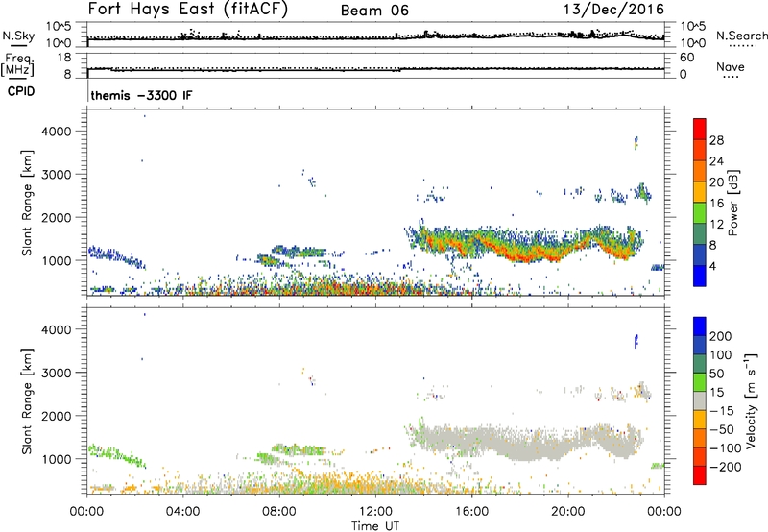Click the 'CPID' label
The width and height of the screenshot is (768, 532).
point(21,91)
